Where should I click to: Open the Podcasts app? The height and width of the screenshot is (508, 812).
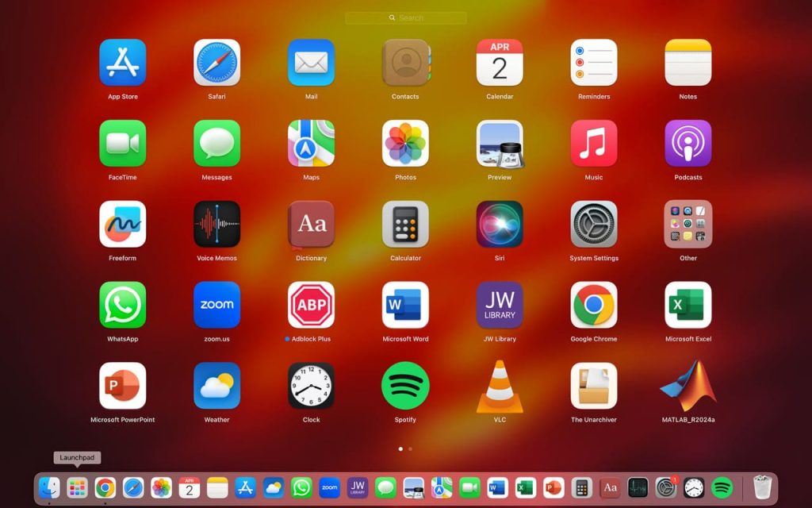(688, 143)
